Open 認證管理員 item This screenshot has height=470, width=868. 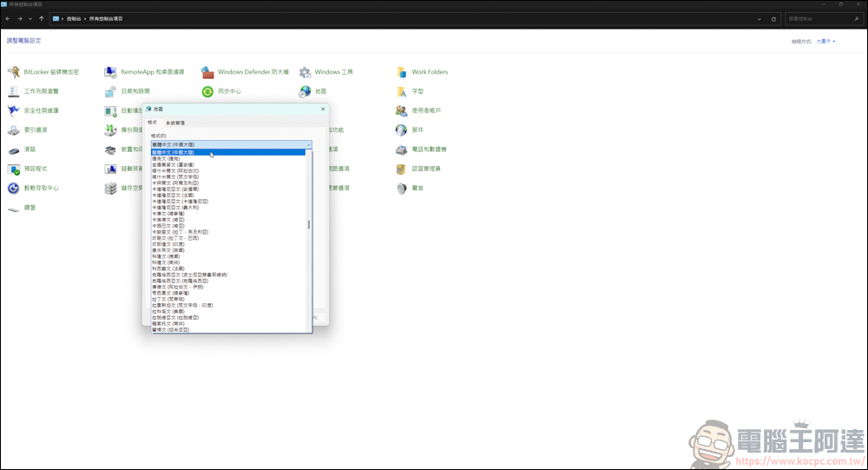pos(418,169)
